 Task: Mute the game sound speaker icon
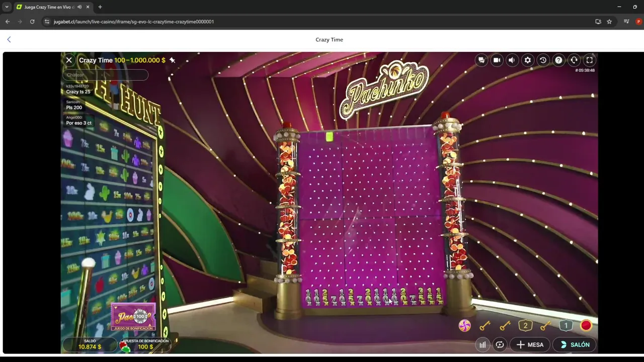[x=512, y=60]
